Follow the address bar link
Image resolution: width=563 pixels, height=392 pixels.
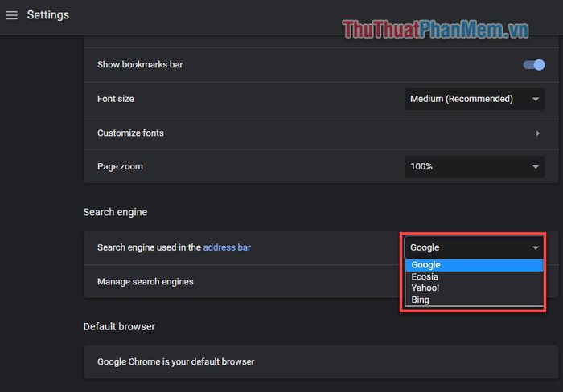coord(227,247)
